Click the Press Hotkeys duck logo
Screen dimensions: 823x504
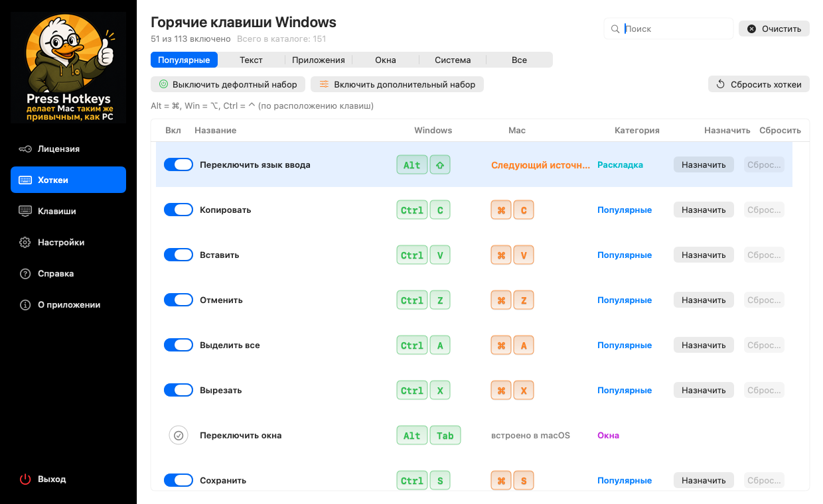tap(68, 67)
